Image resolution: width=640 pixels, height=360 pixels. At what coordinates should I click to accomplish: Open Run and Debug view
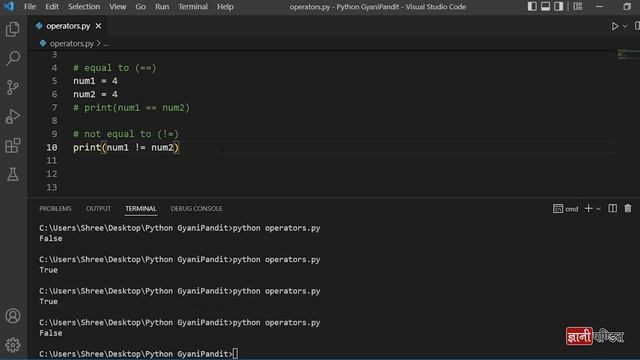[13, 116]
